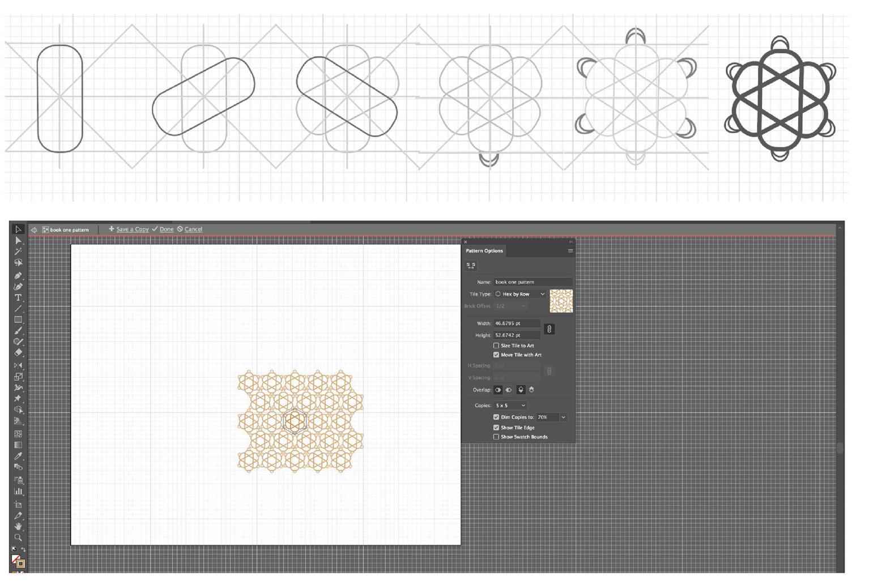Click the hexagon tile in the canvas pattern
The image size is (869, 588).
(294, 421)
